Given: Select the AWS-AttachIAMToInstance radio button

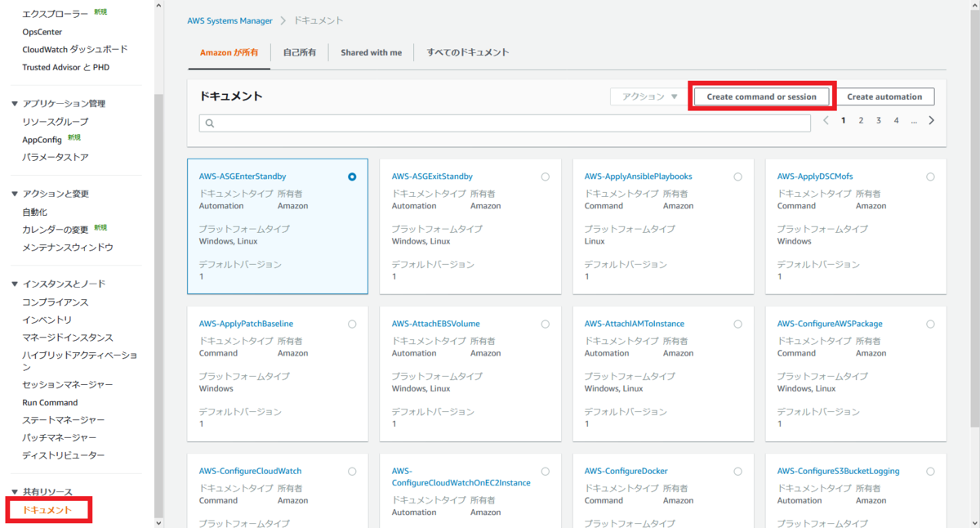Looking at the screenshot, I should [x=737, y=324].
